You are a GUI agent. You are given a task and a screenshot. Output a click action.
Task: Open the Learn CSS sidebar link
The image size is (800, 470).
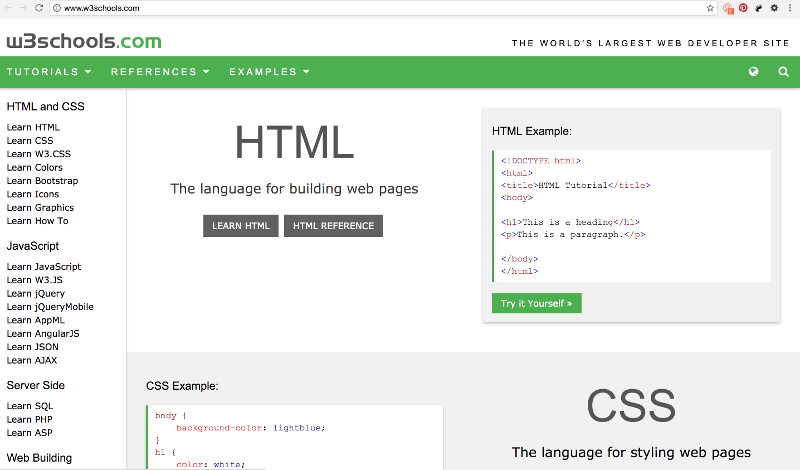pos(30,141)
